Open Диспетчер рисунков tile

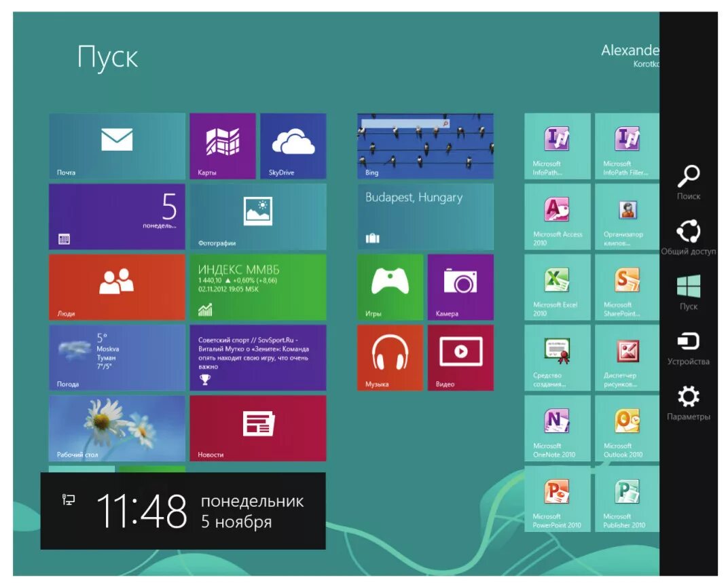click(627, 358)
